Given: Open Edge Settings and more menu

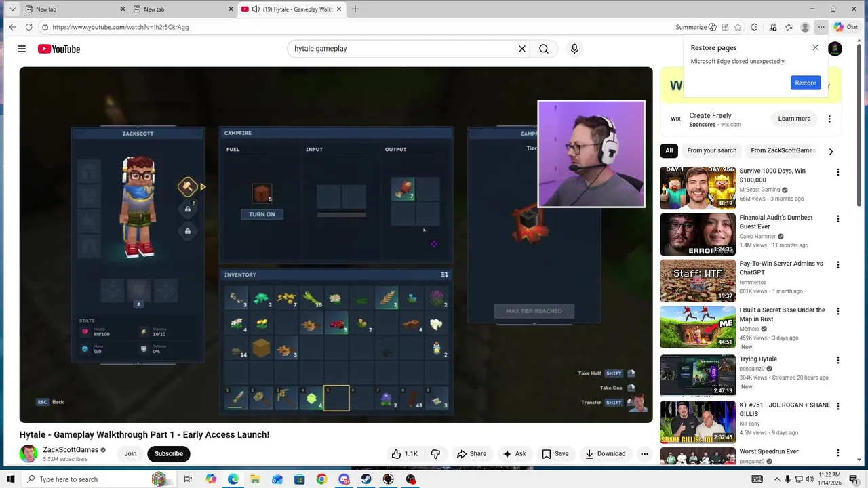Looking at the screenshot, I should click(x=821, y=27).
